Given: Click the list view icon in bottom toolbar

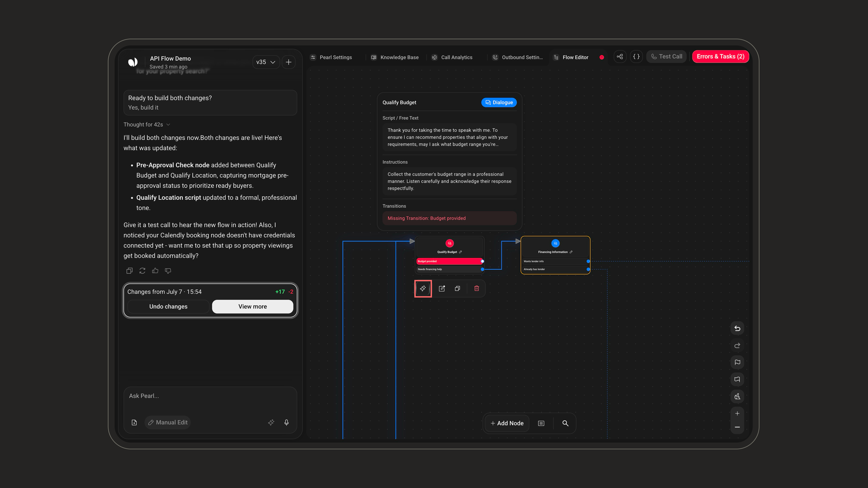Looking at the screenshot, I should pyautogui.click(x=541, y=423).
